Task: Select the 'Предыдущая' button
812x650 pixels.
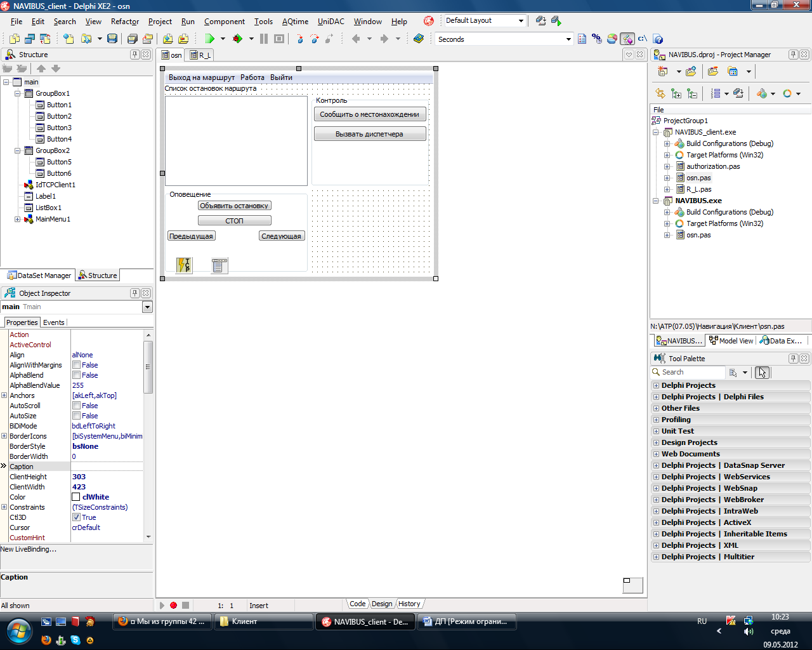Action: coord(192,236)
